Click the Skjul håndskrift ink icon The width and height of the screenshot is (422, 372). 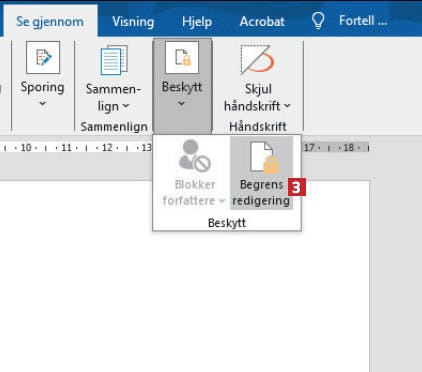coord(257,59)
